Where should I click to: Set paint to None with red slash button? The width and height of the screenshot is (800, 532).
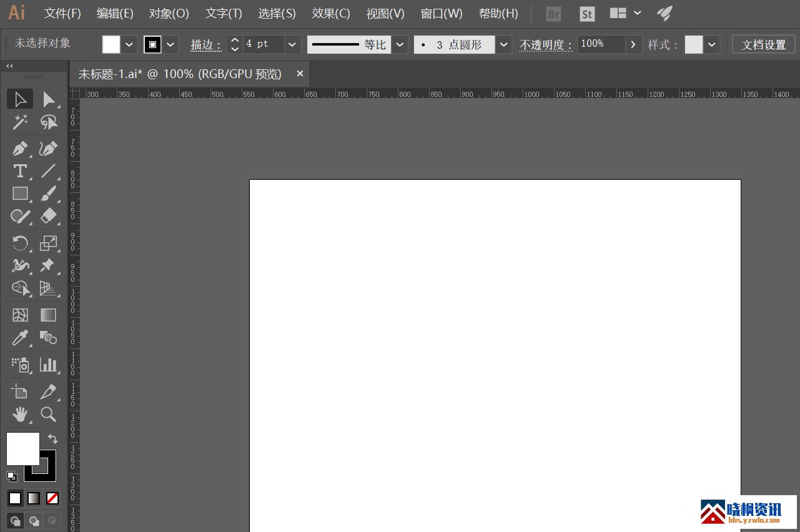[x=52, y=498]
